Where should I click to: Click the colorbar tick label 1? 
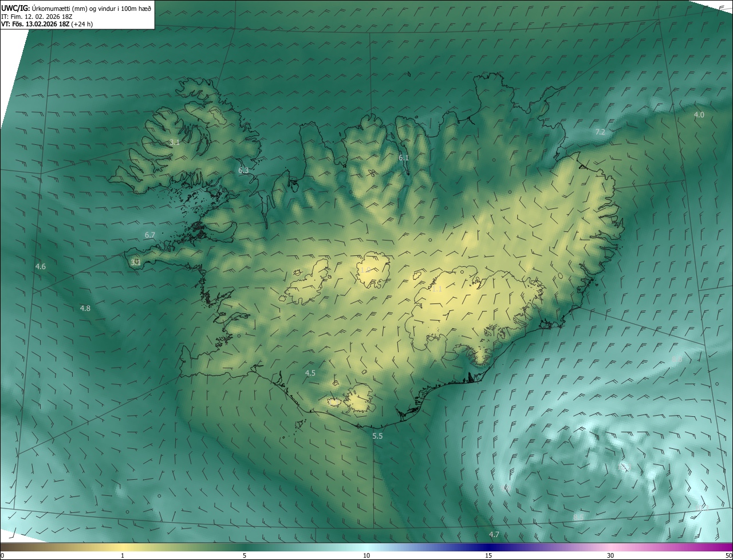[x=123, y=555]
